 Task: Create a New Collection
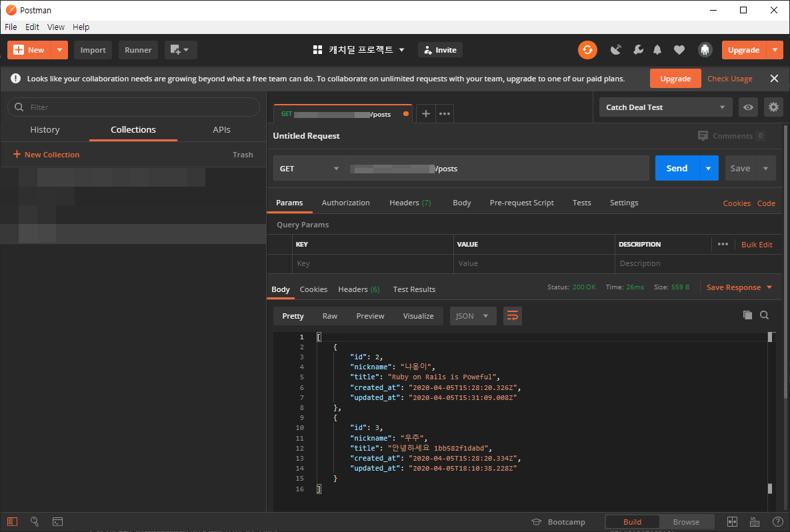47,155
